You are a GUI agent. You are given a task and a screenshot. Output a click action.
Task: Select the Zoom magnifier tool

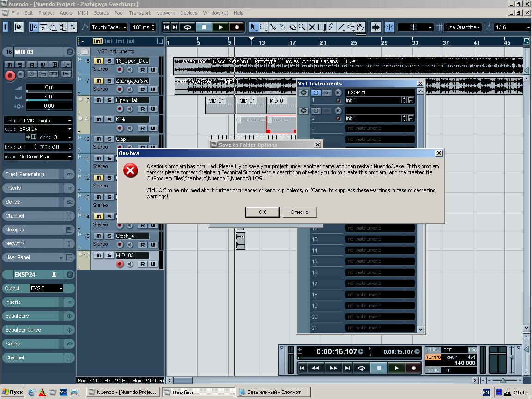[302, 27]
